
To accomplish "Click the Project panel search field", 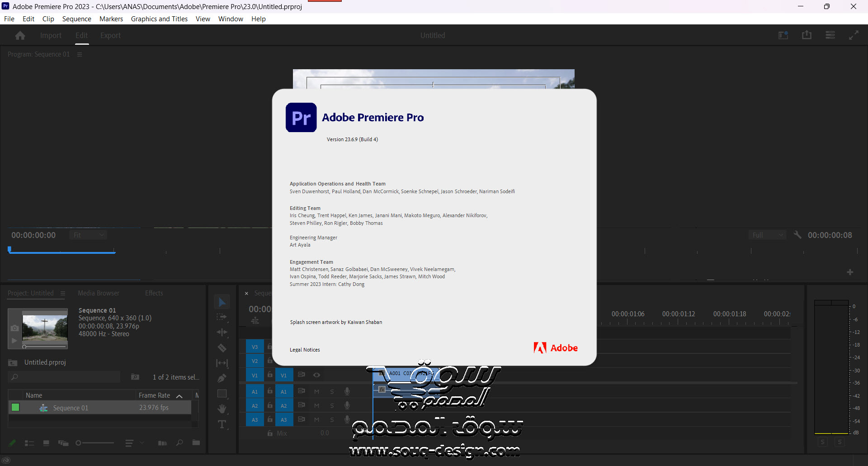I will [x=64, y=377].
